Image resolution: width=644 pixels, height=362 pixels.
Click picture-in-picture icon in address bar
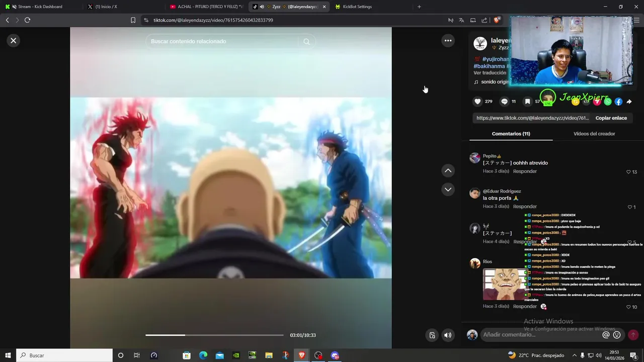click(x=473, y=20)
